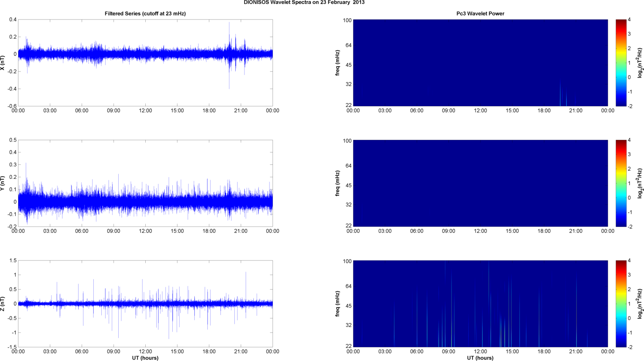Click the log2(nT²/Hz) label beside the bottom colorbar
The height and width of the screenshot is (361, 644).
pyautogui.click(x=640, y=304)
